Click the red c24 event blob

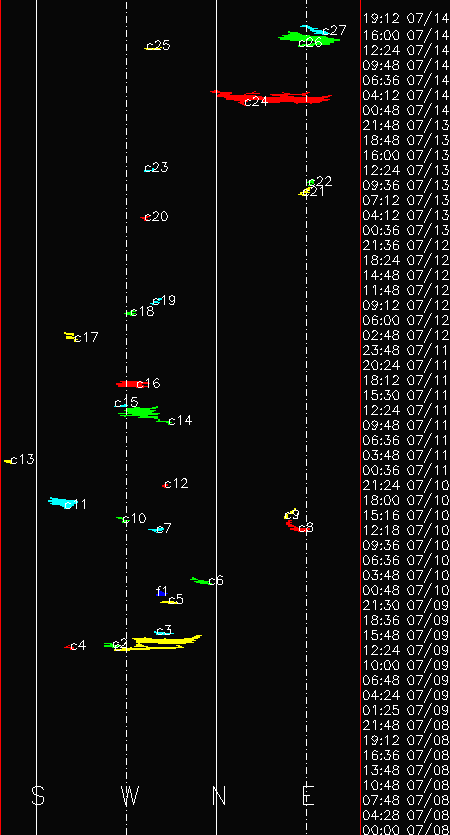click(x=272, y=97)
